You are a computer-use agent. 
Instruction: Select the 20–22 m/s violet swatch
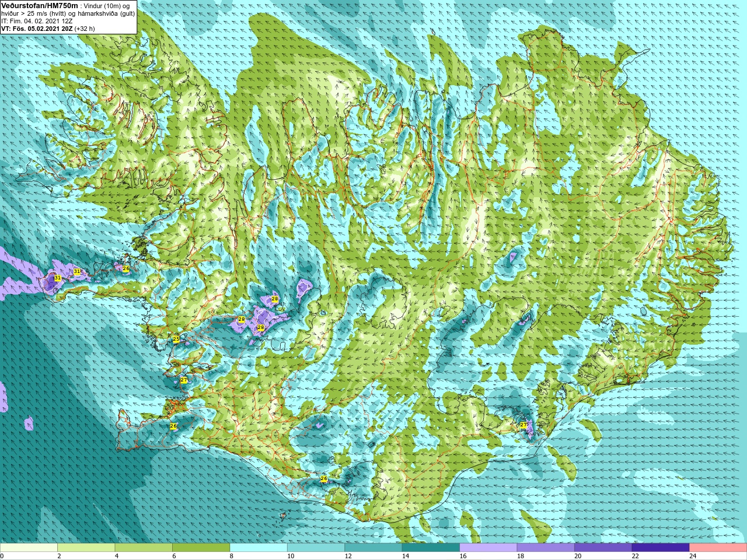tap(603, 548)
